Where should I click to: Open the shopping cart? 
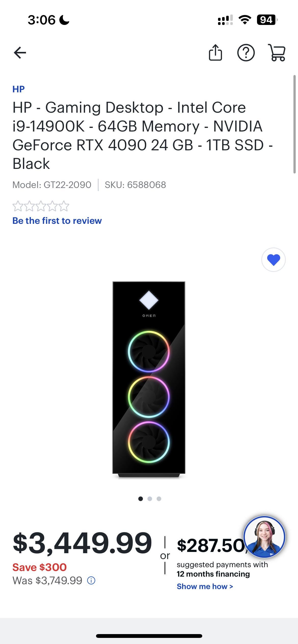coord(277,53)
